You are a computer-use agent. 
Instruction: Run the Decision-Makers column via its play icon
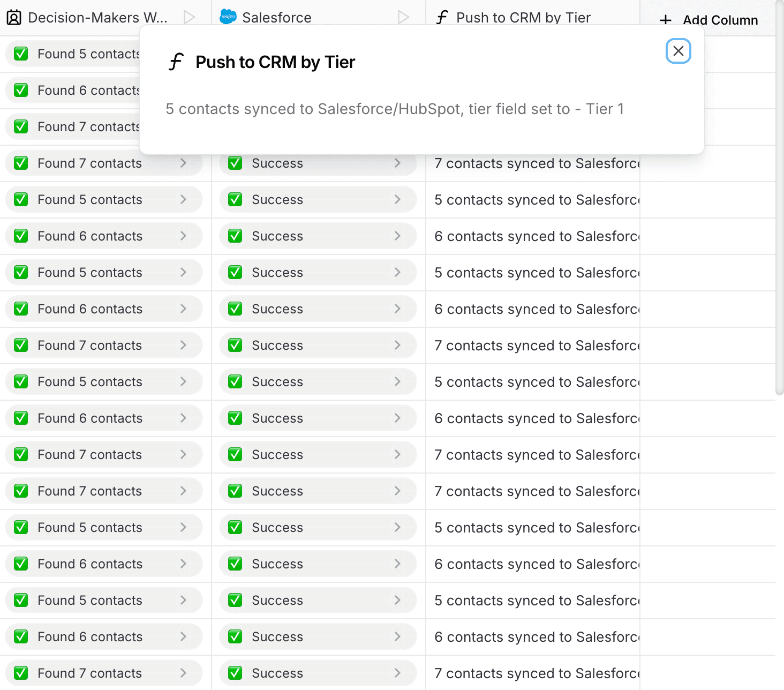pos(189,18)
